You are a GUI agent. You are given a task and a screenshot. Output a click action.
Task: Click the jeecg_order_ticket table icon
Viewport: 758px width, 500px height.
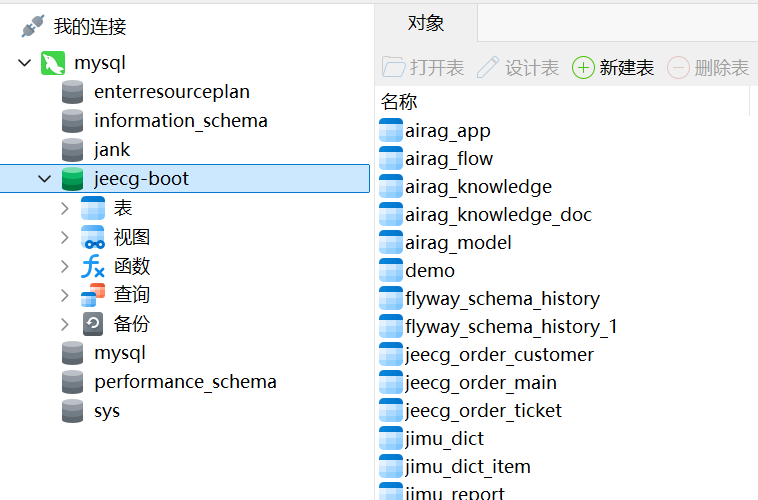point(391,411)
